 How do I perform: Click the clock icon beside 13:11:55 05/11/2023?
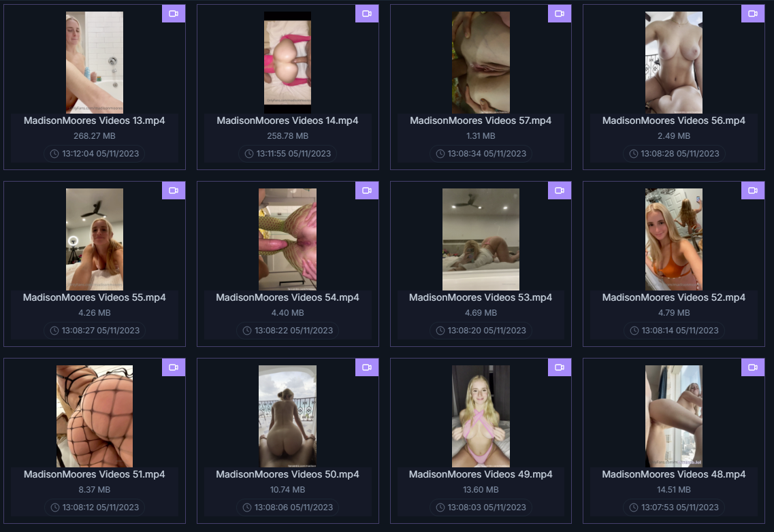tap(249, 154)
